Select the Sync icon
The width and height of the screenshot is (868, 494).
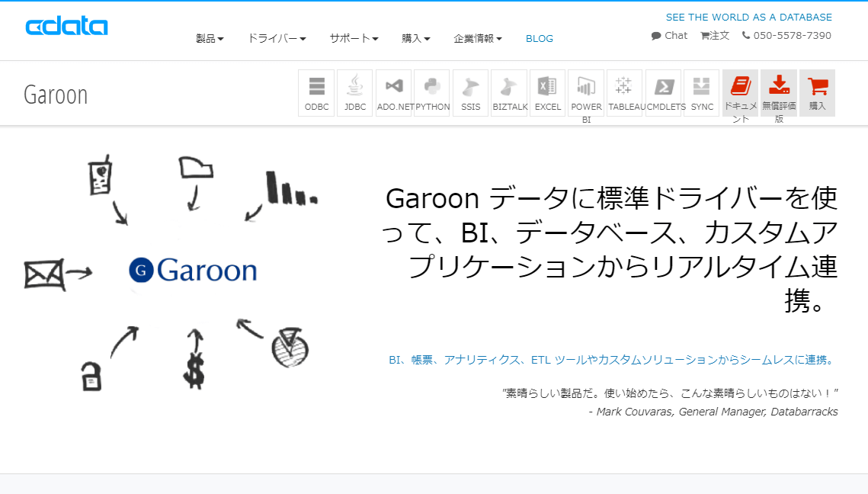coord(701,93)
